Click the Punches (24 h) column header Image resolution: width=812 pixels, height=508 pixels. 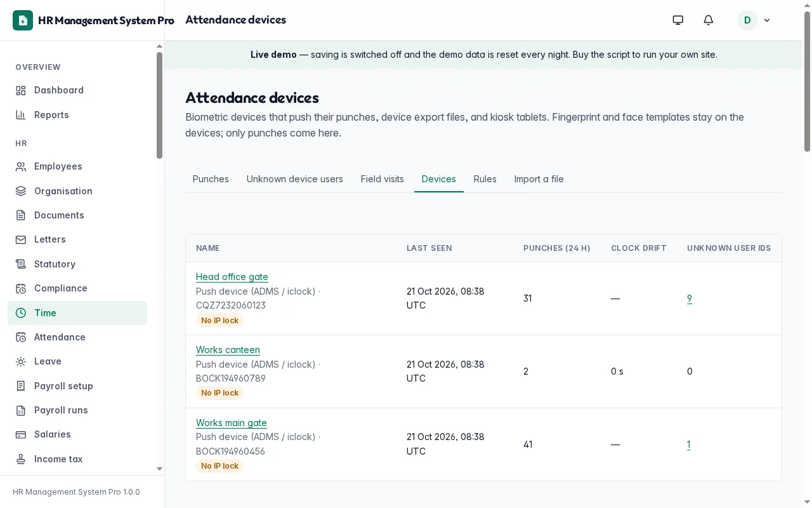[557, 248]
